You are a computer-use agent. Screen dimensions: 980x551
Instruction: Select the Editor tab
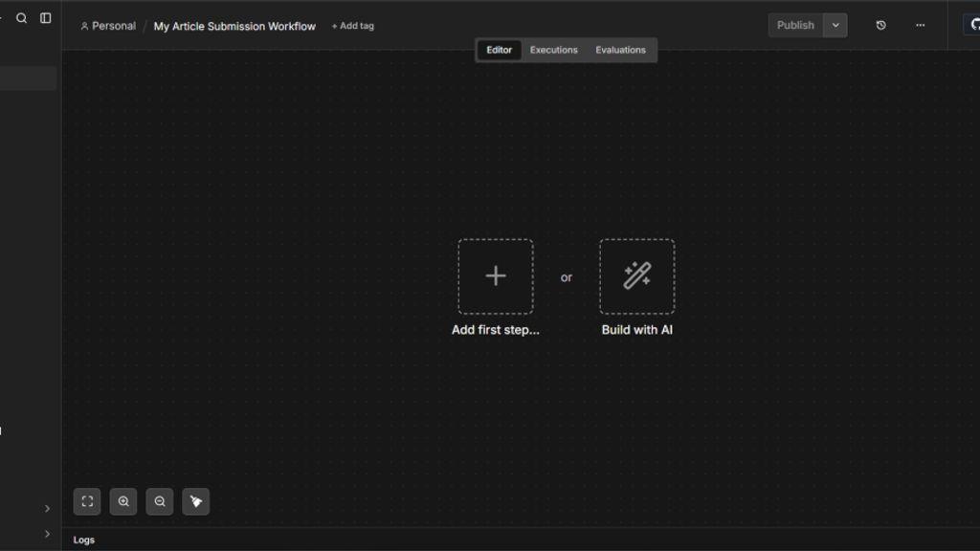tap(500, 50)
